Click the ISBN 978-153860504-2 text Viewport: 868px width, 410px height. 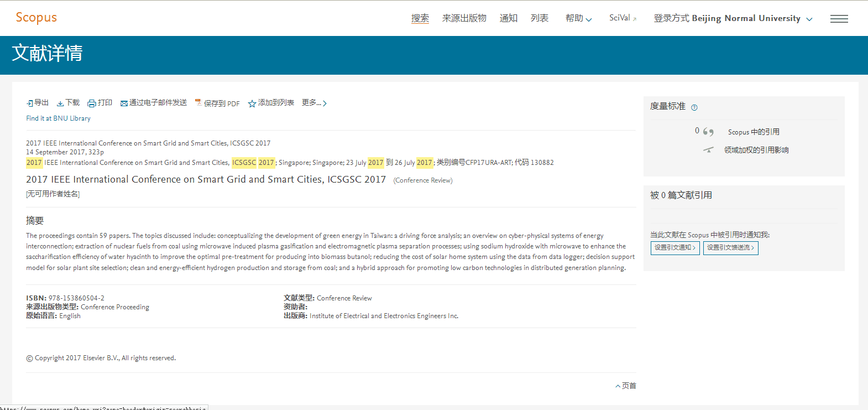click(65, 298)
